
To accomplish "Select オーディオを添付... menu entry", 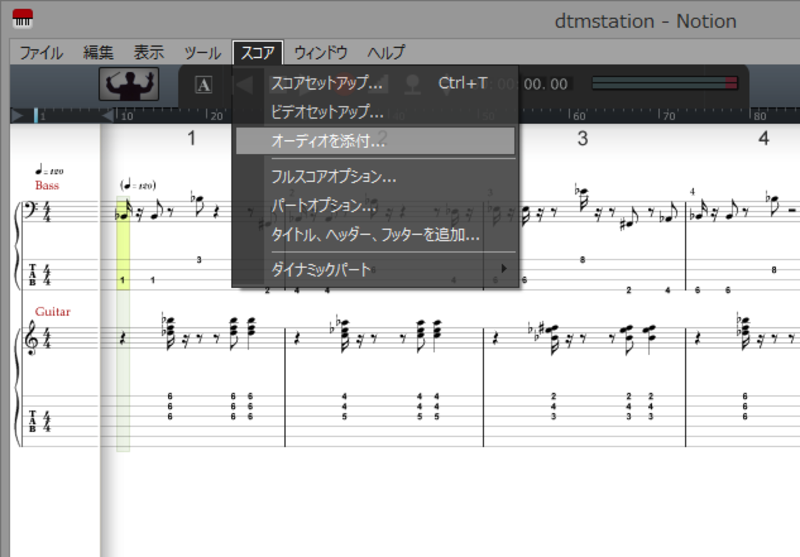I will (375, 141).
